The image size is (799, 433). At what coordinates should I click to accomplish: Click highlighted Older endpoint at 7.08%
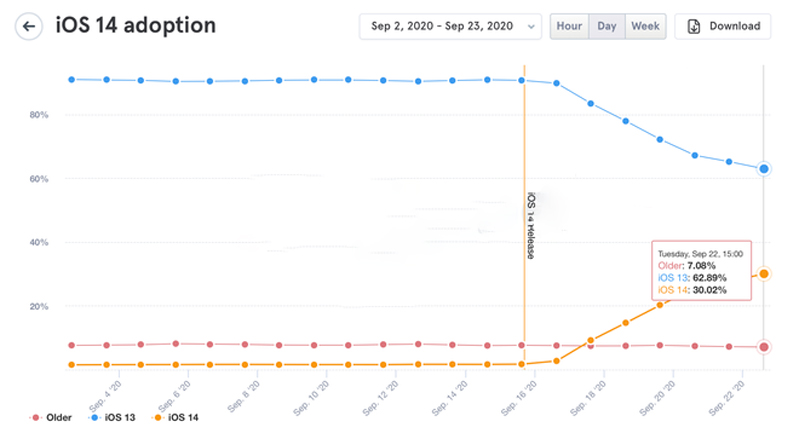[x=764, y=347]
